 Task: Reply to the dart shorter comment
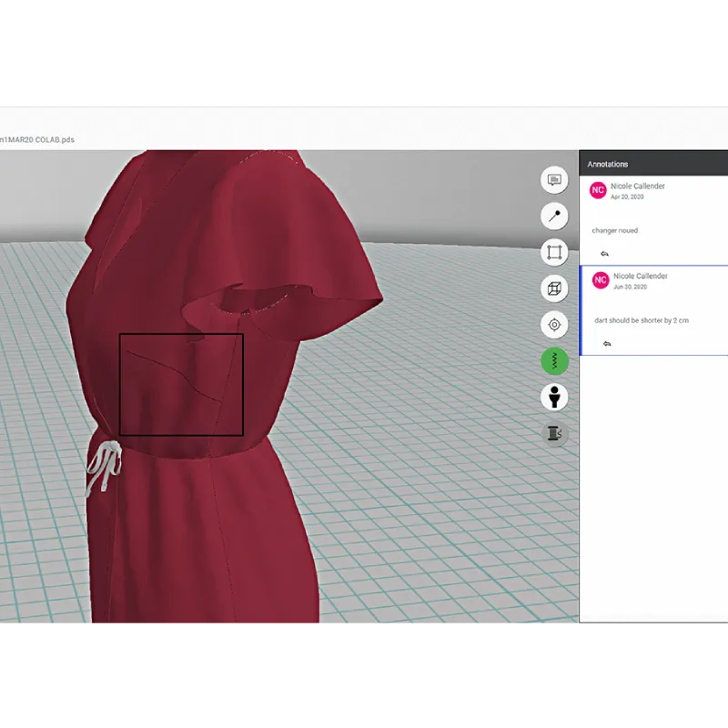(x=607, y=344)
